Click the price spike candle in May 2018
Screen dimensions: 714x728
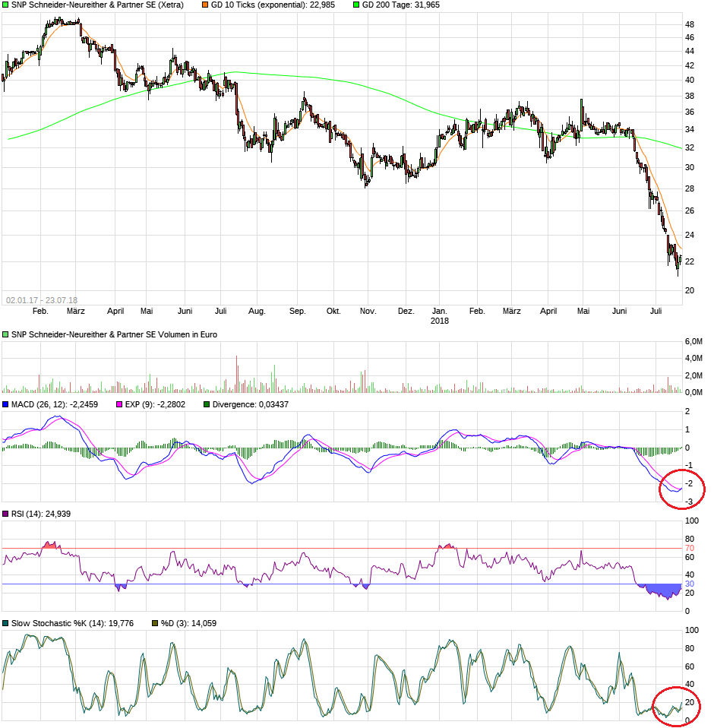pyautogui.click(x=581, y=114)
